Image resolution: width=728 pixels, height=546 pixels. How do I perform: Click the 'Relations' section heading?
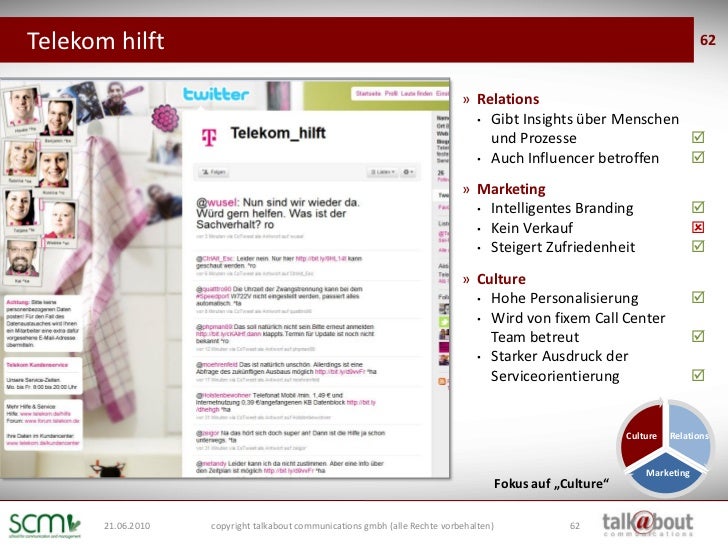(x=508, y=99)
